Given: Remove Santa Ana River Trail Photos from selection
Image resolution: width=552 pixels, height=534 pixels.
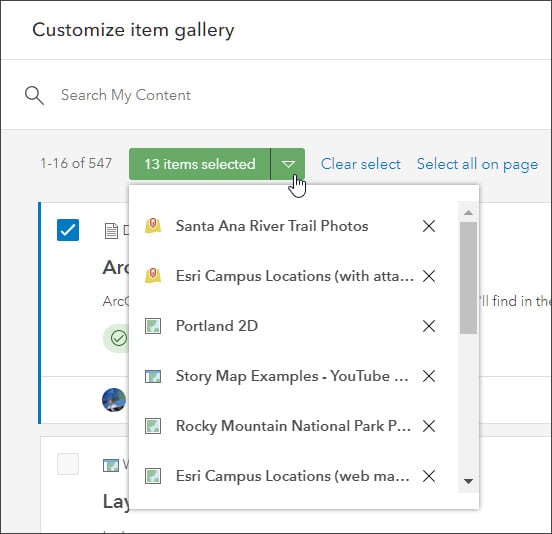Looking at the screenshot, I should click(429, 226).
